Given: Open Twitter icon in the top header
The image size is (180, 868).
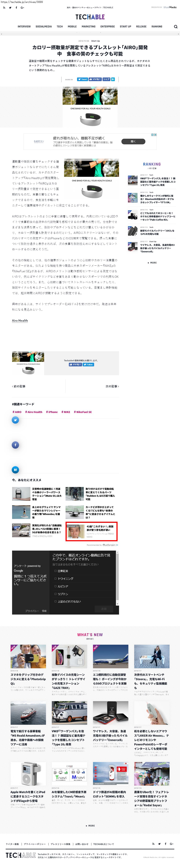Looking at the screenshot, I should pos(10,7).
